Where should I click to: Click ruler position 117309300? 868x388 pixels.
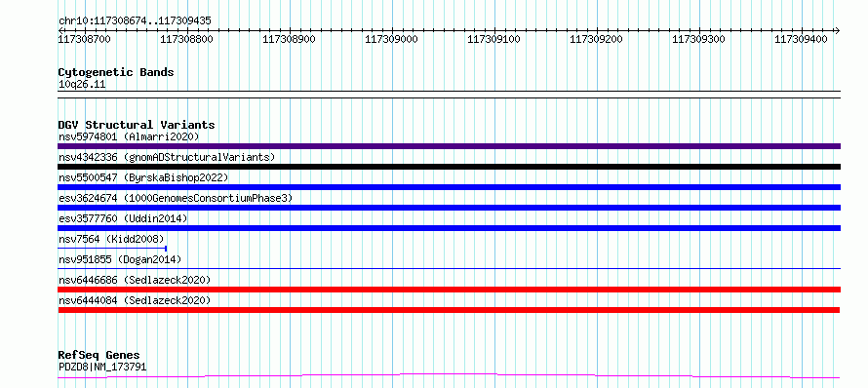[699, 39]
